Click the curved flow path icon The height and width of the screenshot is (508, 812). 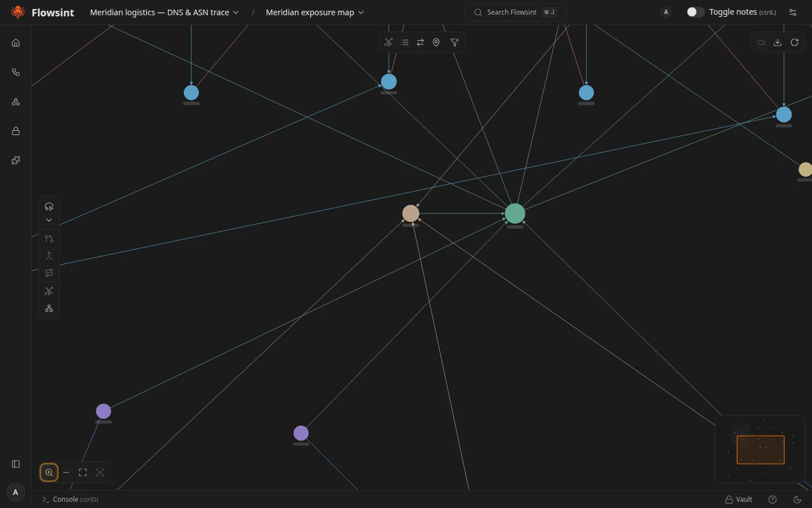click(49, 273)
